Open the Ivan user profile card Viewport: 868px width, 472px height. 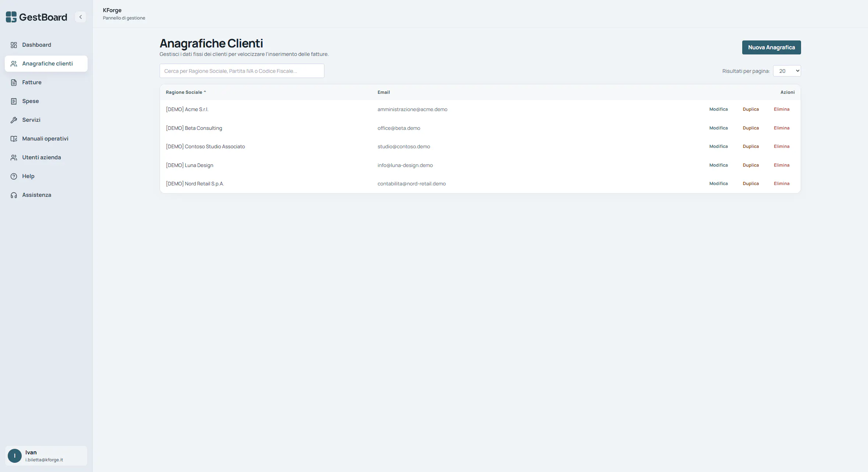[x=46, y=456]
